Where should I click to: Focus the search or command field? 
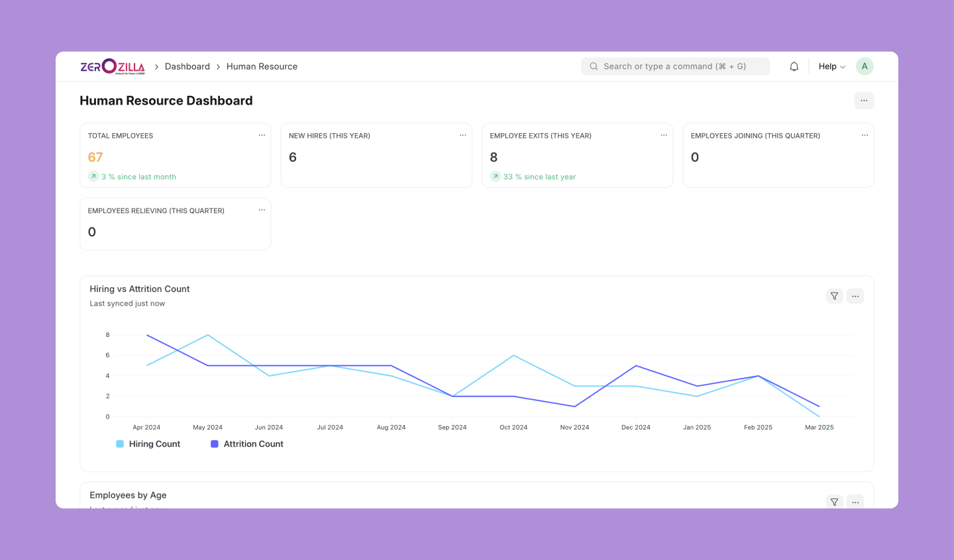[676, 66]
